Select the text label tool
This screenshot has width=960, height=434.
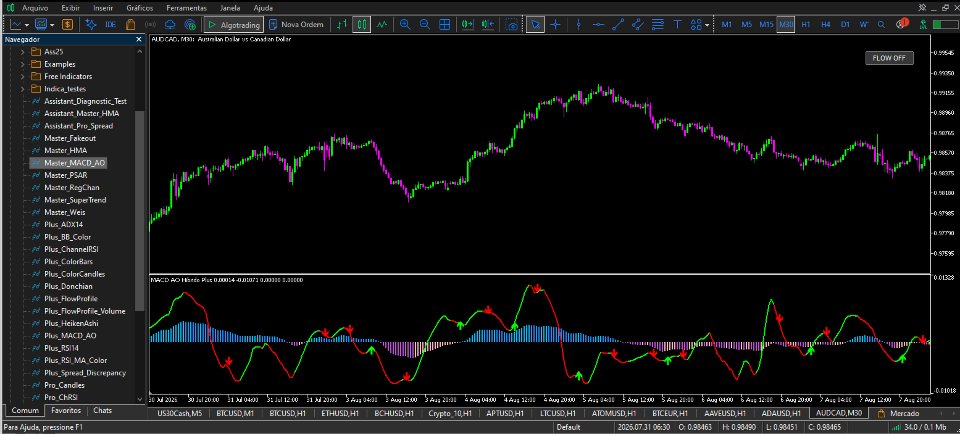[x=678, y=24]
